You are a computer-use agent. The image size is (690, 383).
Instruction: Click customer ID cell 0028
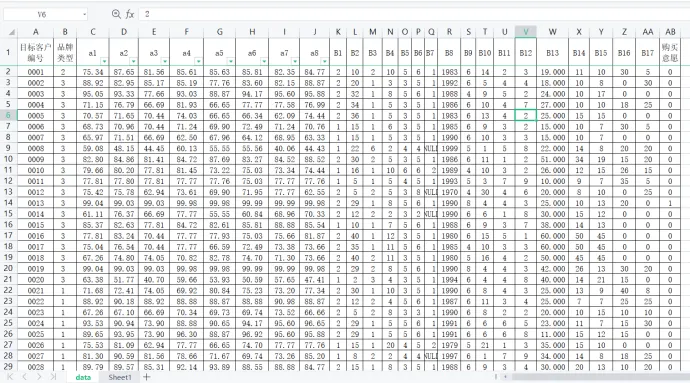click(x=36, y=367)
